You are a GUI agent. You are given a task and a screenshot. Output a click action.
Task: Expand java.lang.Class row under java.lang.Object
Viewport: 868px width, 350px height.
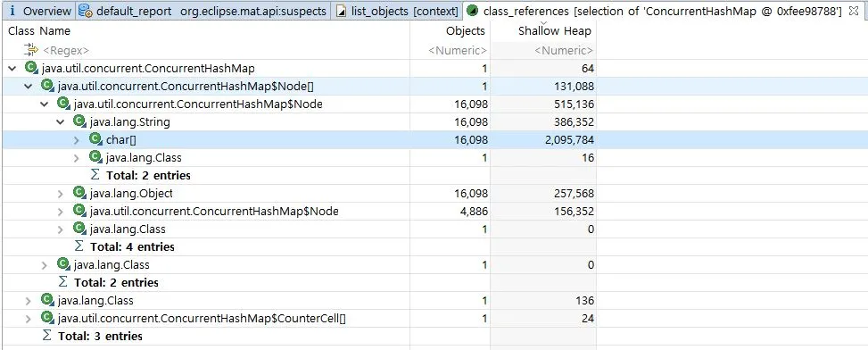[61, 229]
